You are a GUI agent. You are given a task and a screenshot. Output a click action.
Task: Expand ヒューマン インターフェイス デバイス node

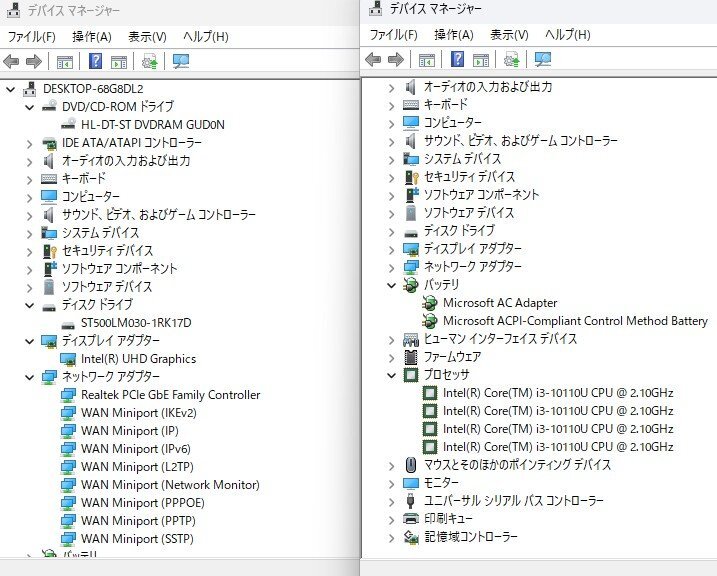click(391, 340)
